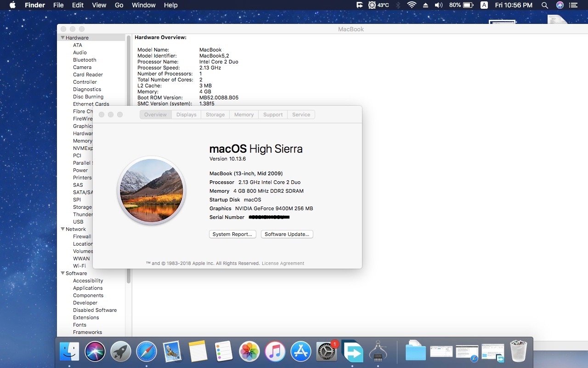Open the fan temperature 43°C menu item
Image resolution: width=588 pixels, height=368 pixels.
pos(379,5)
